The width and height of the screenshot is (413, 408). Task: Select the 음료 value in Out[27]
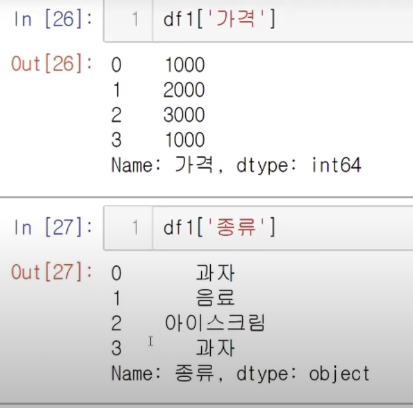click(215, 297)
